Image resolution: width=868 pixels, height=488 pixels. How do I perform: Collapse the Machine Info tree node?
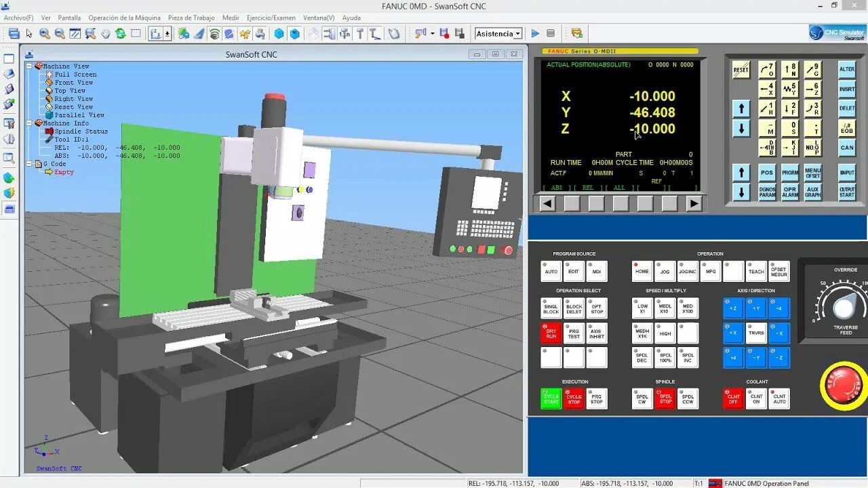point(29,123)
